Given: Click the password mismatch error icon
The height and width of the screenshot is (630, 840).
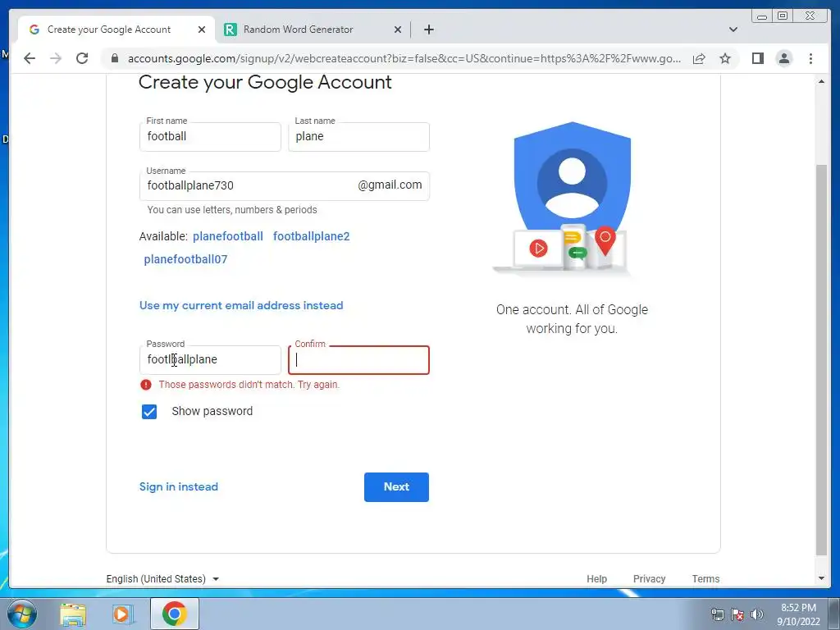Looking at the screenshot, I should [146, 384].
